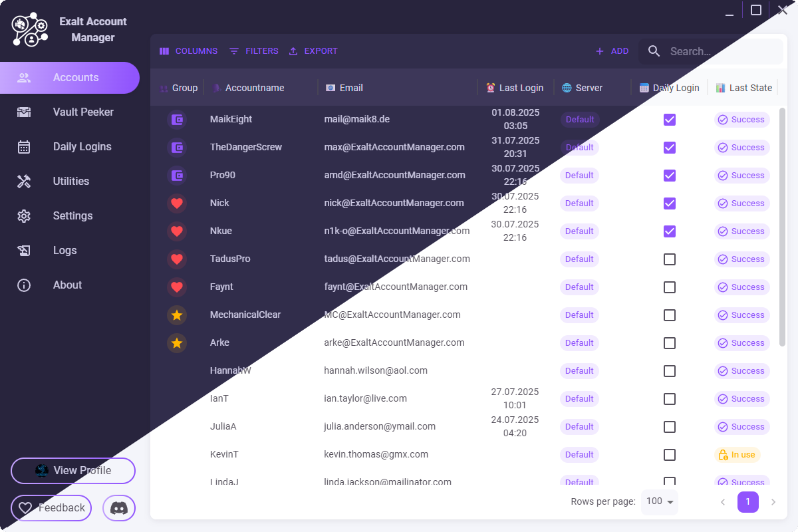Select page 1 in pagination
798x532 pixels.
coord(748,502)
